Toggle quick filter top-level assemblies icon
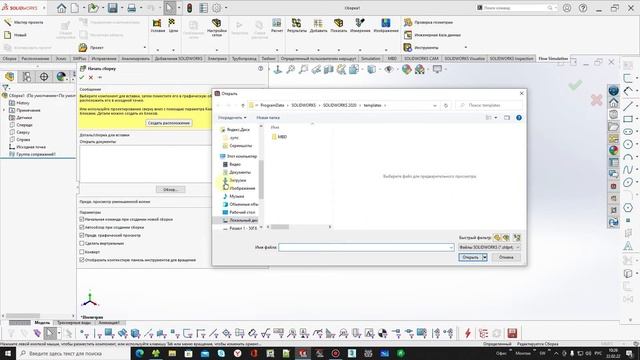The width and height of the screenshot is (640, 360). pos(517,238)
